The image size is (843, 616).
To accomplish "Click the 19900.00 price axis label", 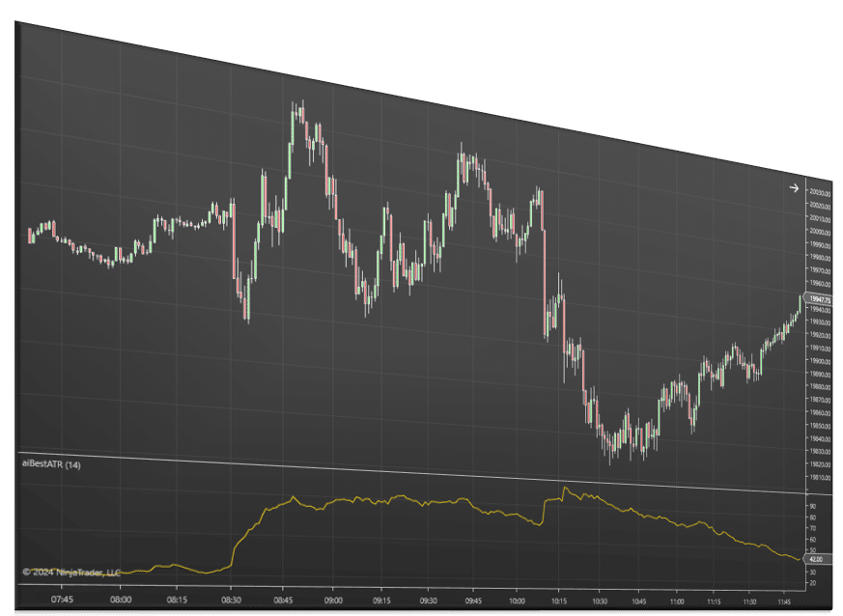I will (x=820, y=361).
